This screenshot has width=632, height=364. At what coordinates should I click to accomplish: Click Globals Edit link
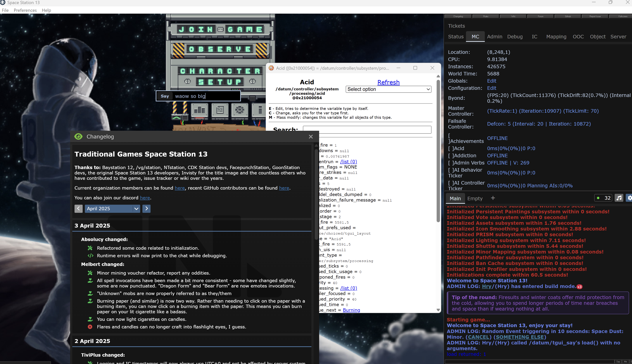492,81
